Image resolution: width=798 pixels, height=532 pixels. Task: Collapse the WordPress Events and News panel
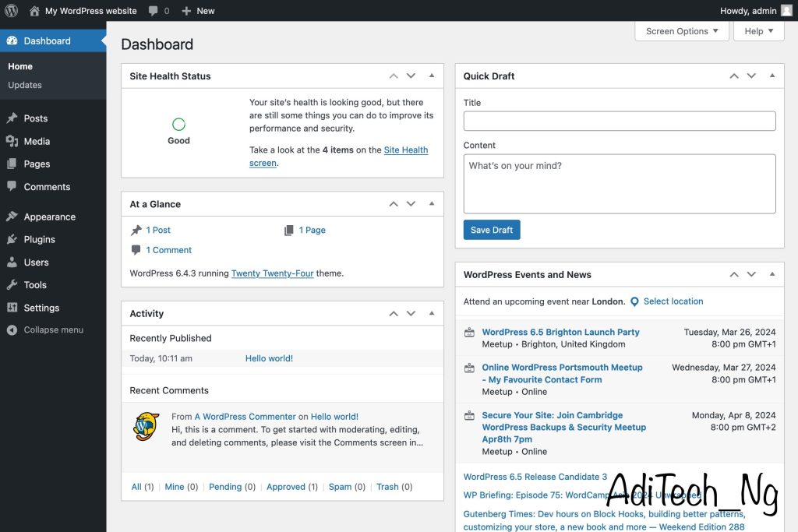tap(772, 274)
